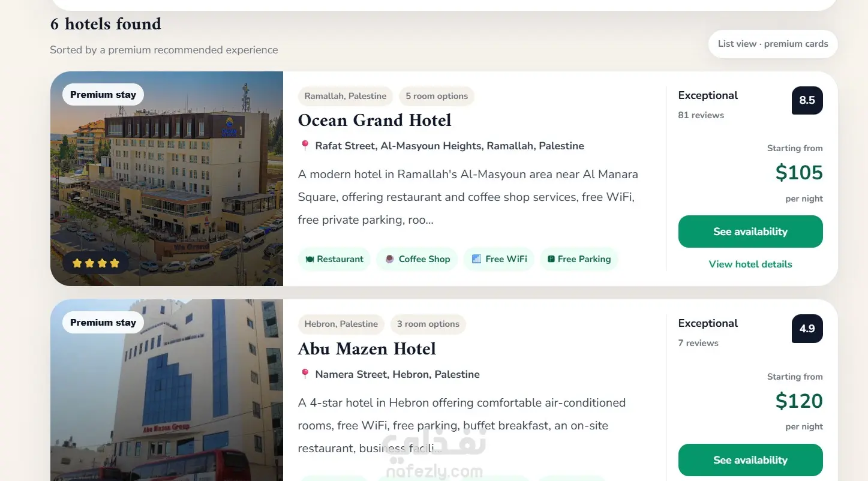Click the 3 room options tag
The height and width of the screenshot is (481, 868).
pyautogui.click(x=428, y=324)
